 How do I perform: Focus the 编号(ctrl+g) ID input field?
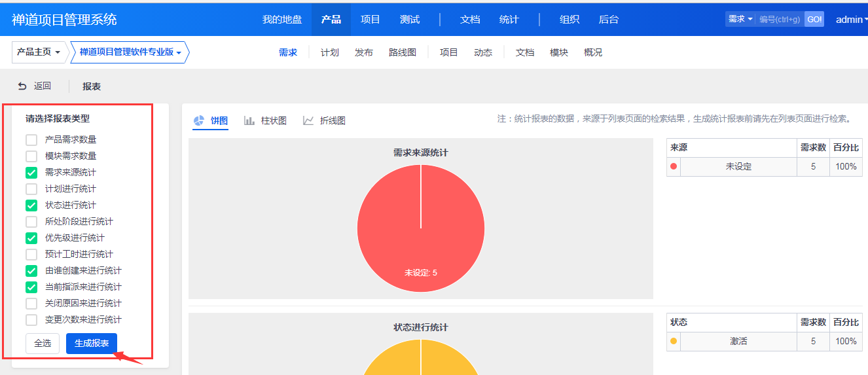click(x=780, y=19)
